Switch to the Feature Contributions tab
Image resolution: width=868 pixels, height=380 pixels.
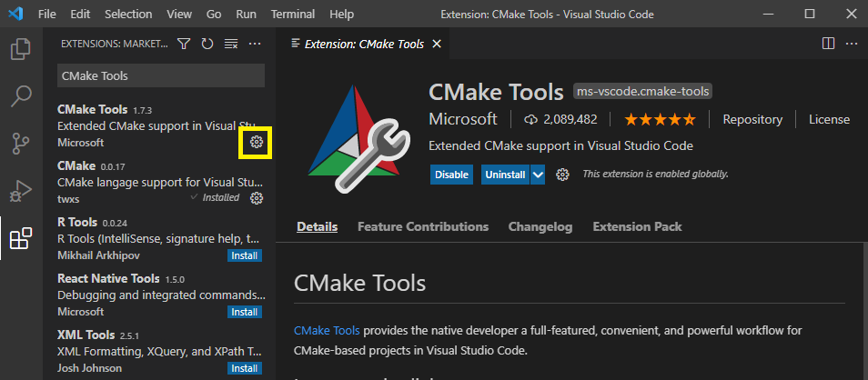422,226
